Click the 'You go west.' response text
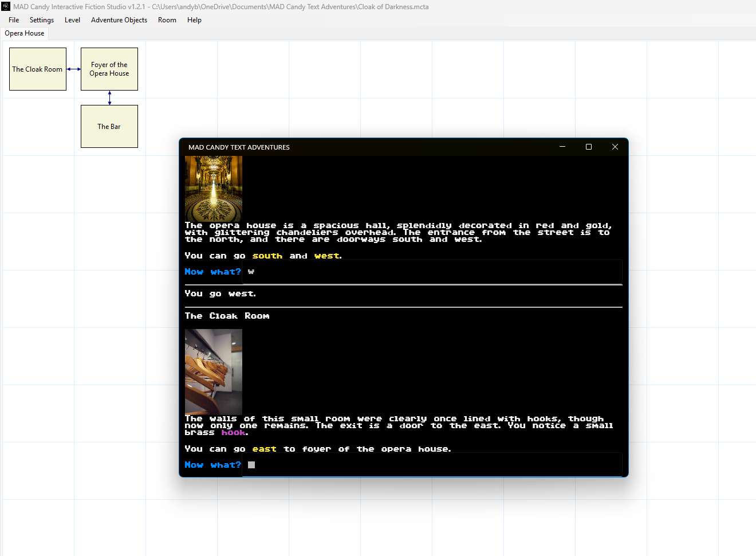 point(220,293)
